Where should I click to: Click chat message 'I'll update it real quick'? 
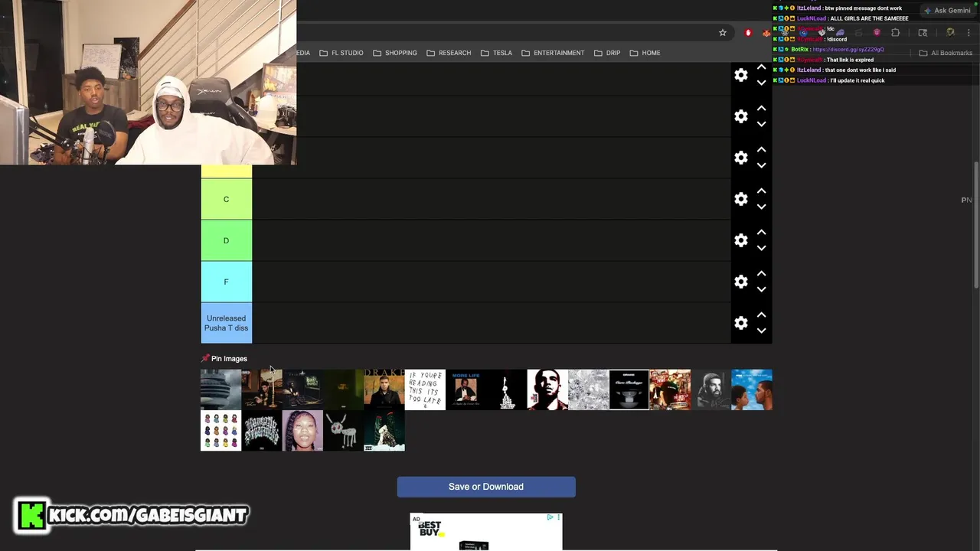tap(857, 80)
